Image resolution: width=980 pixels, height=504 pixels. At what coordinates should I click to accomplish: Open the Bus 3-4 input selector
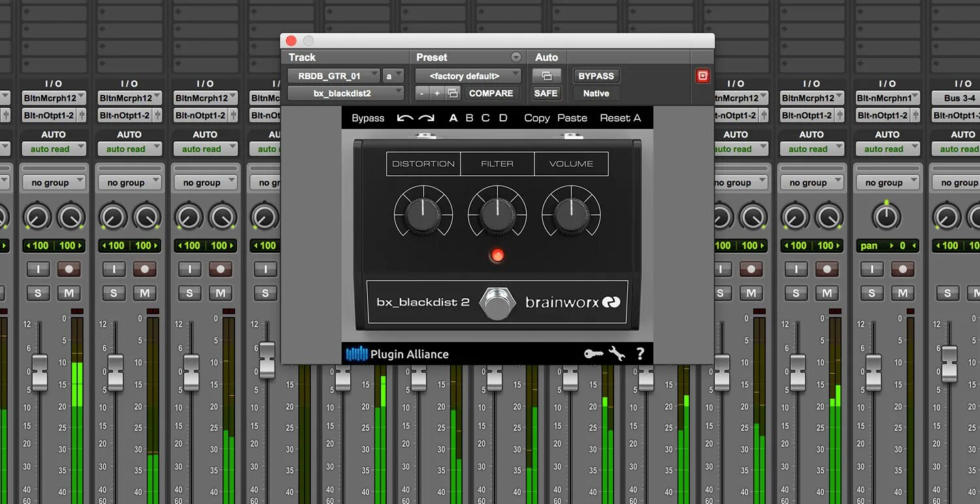[956, 98]
